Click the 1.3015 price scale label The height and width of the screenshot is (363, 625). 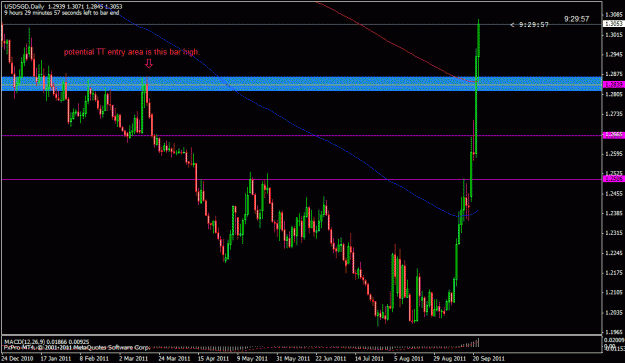click(614, 35)
